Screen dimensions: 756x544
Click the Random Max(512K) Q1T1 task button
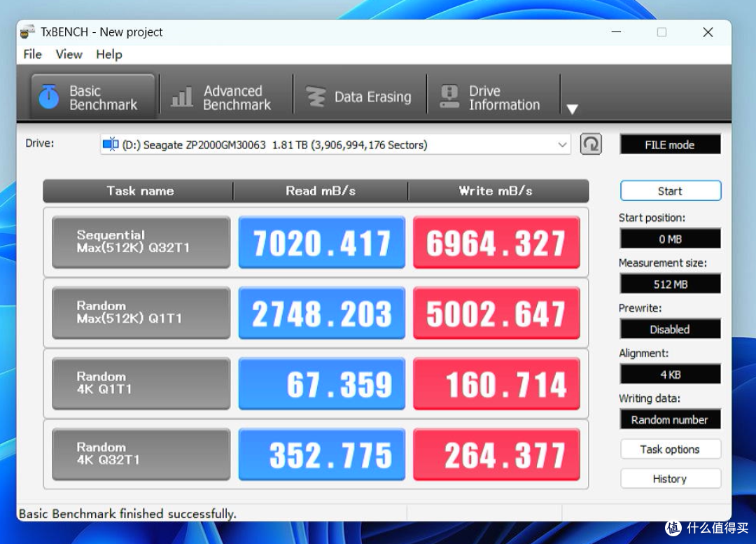click(x=141, y=312)
